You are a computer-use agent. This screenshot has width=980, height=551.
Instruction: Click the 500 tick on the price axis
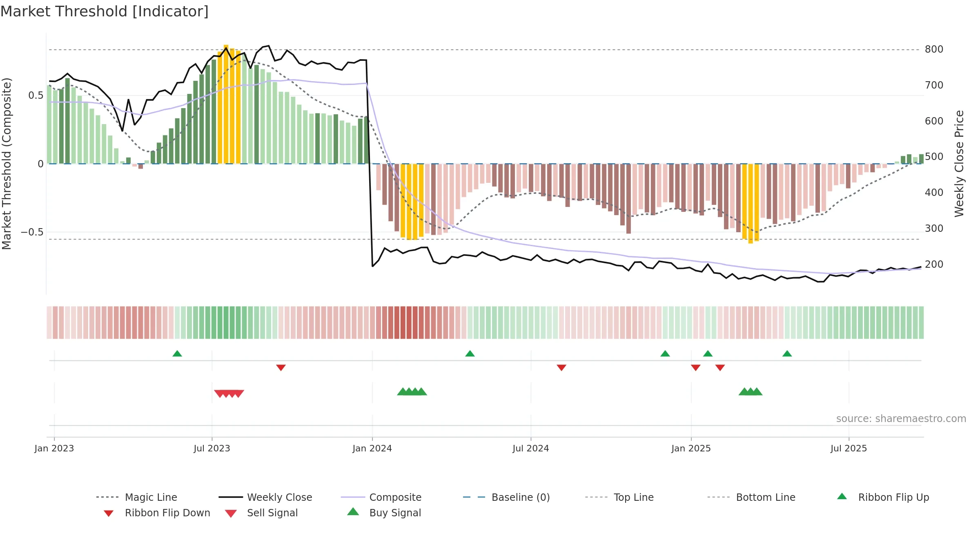[934, 157]
